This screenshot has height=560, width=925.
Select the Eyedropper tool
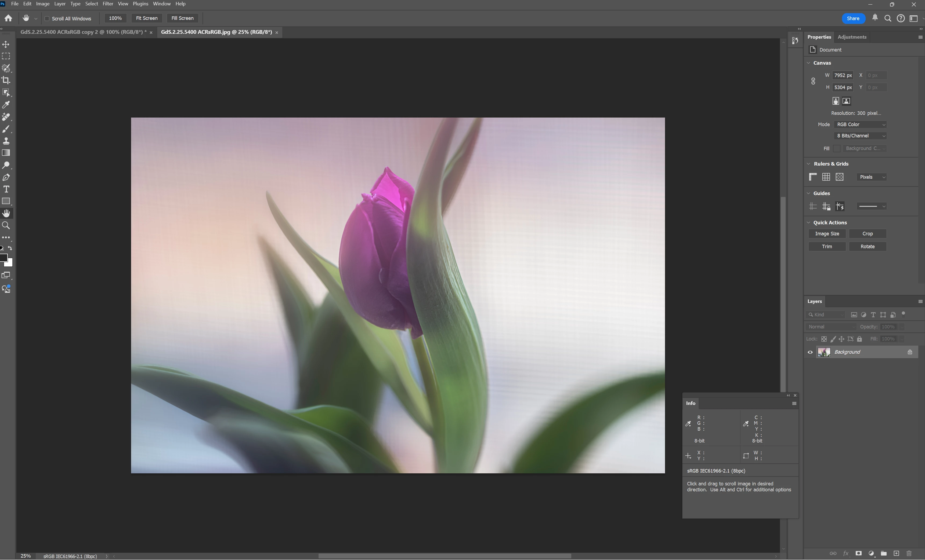pos(6,105)
